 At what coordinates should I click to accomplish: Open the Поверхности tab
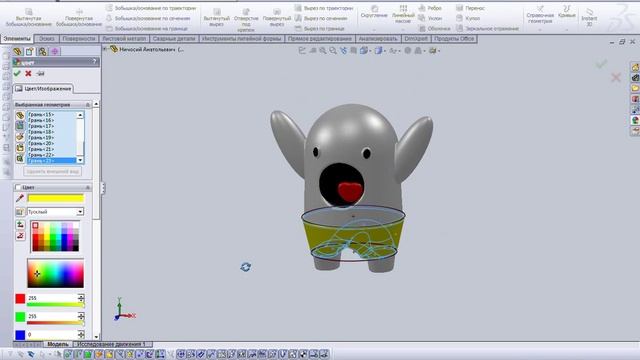[x=79, y=39]
